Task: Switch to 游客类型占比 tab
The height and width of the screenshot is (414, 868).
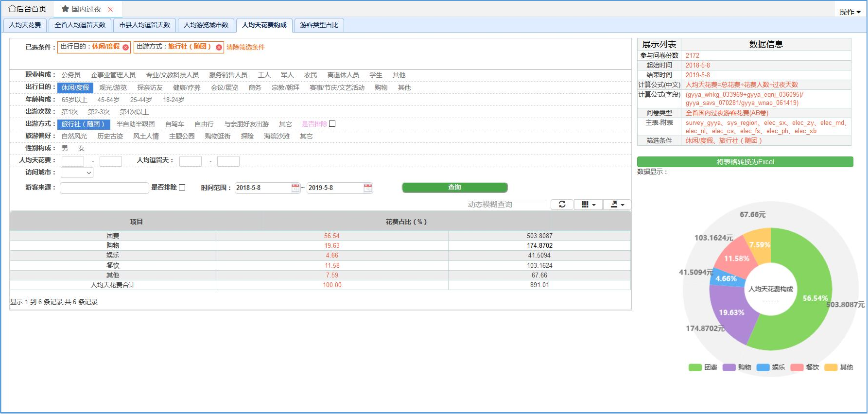Action: point(319,25)
